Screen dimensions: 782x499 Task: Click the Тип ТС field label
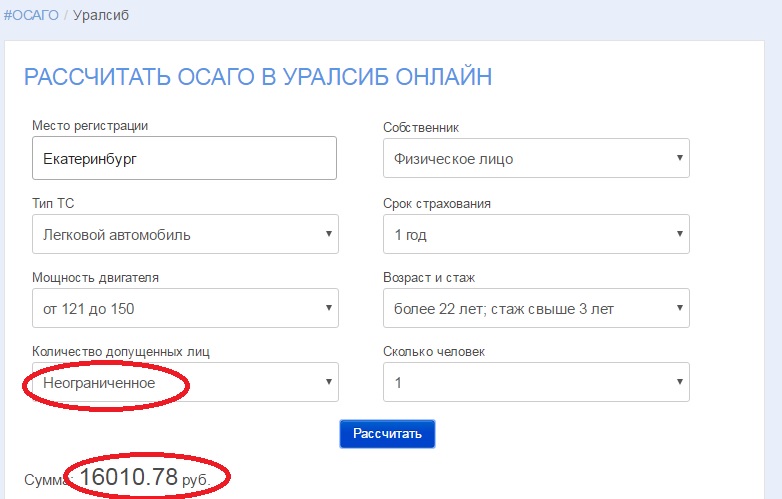pyautogui.click(x=53, y=203)
